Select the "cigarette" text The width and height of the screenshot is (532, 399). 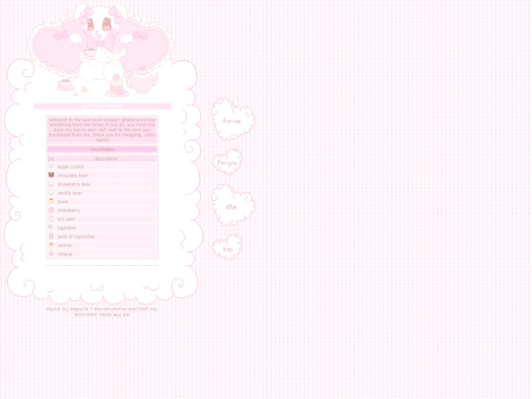tap(67, 228)
